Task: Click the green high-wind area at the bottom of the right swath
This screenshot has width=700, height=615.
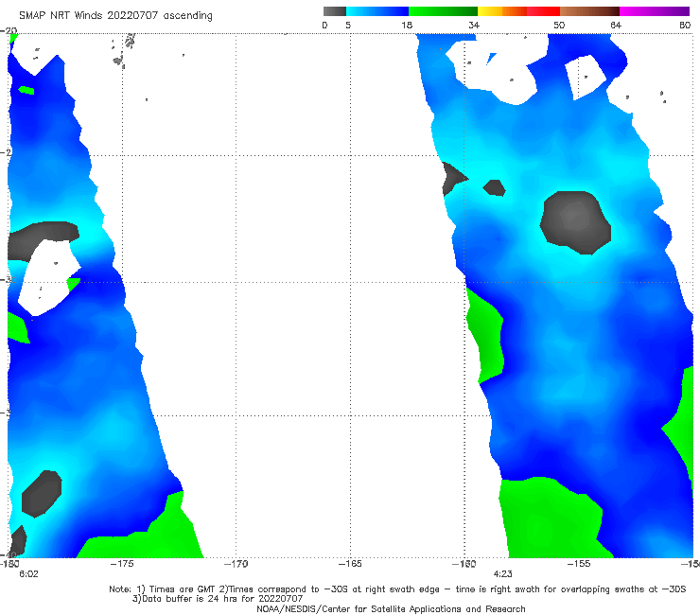Action: 551,520
